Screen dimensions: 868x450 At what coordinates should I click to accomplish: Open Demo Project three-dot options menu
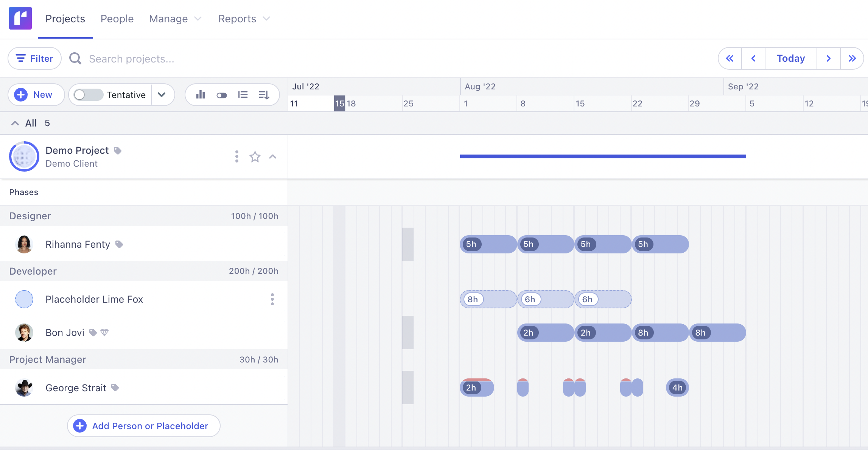tap(237, 156)
